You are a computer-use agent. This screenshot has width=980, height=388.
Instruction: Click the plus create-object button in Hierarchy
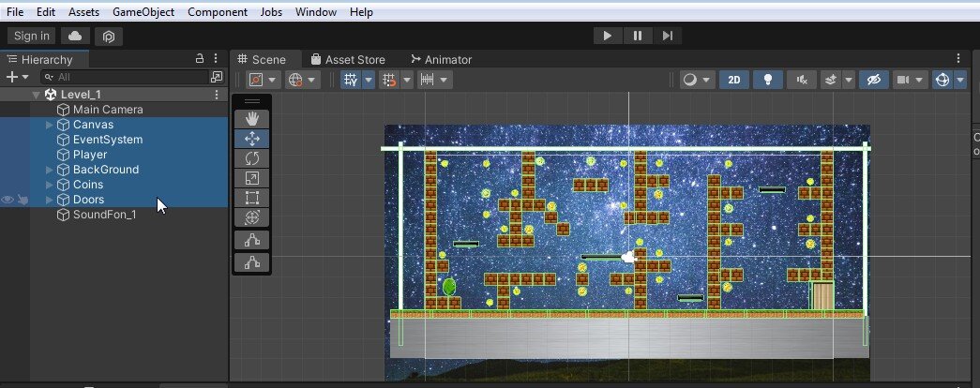click(x=11, y=77)
